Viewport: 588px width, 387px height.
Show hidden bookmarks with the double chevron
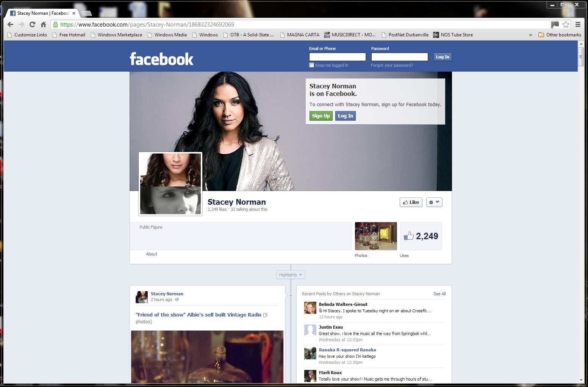(x=530, y=35)
